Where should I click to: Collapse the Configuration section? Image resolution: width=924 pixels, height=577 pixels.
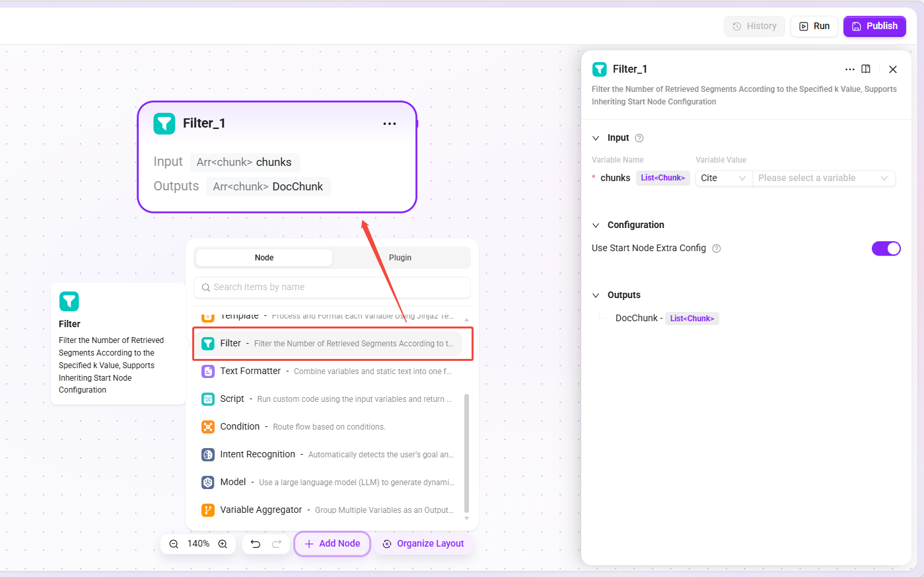[x=596, y=225]
